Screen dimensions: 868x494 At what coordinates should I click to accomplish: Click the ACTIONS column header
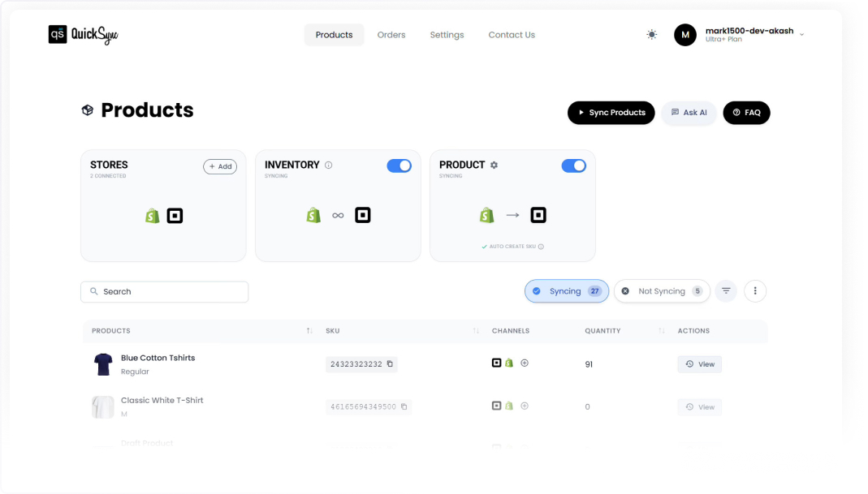point(693,331)
